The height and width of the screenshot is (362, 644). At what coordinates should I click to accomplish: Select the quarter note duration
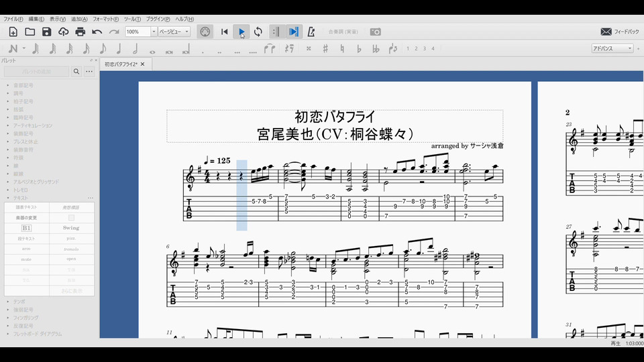(x=119, y=48)
